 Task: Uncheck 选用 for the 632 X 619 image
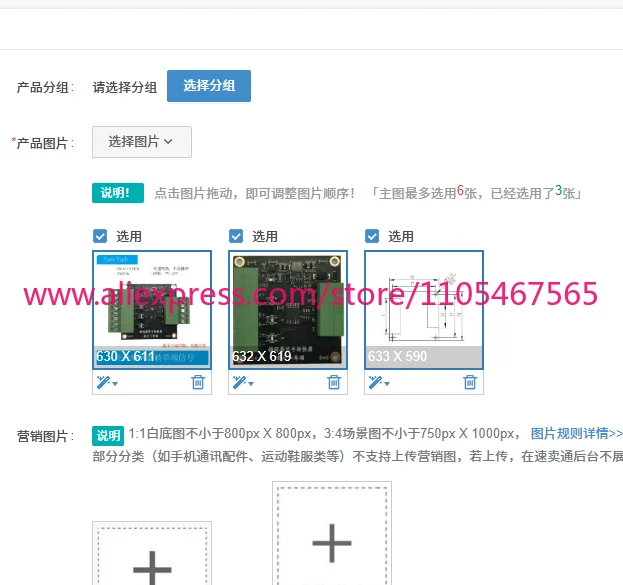(x=236, y=236)
